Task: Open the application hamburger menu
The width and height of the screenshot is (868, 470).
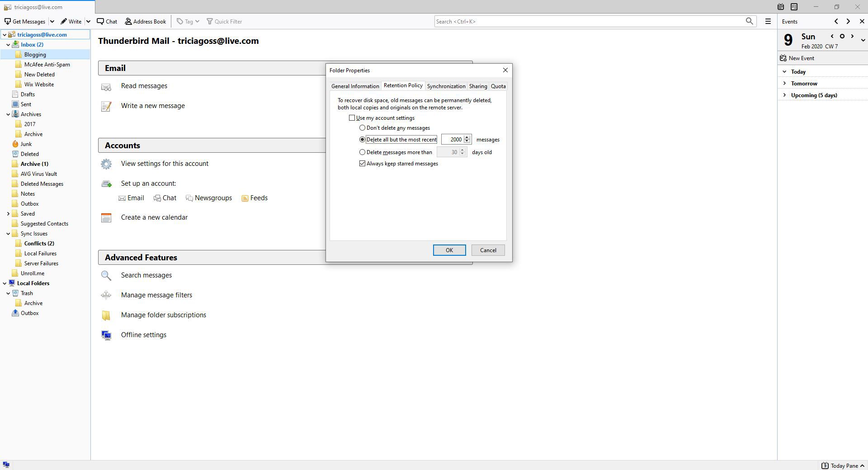Action: tap(768, 21)
